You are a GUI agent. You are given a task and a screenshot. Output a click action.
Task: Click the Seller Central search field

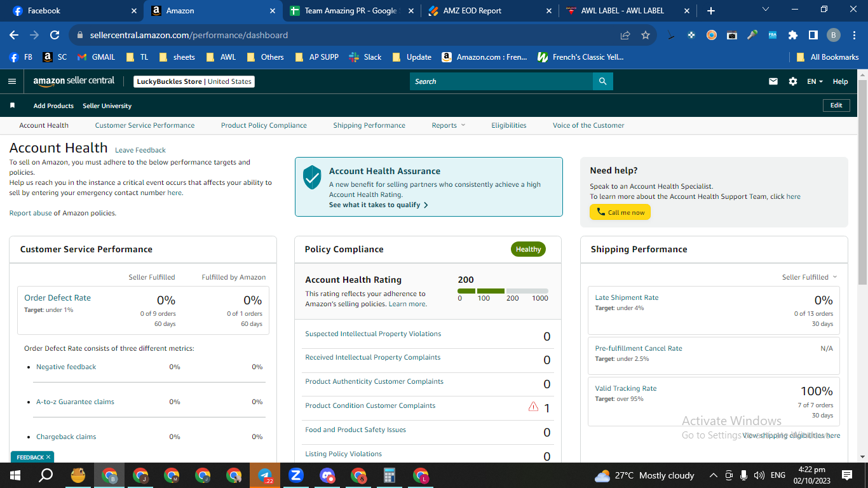501,81
